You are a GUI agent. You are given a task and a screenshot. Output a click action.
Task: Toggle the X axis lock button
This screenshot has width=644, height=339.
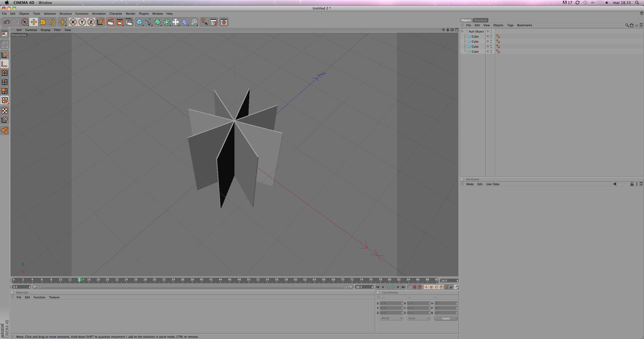[x=73, y=22]
